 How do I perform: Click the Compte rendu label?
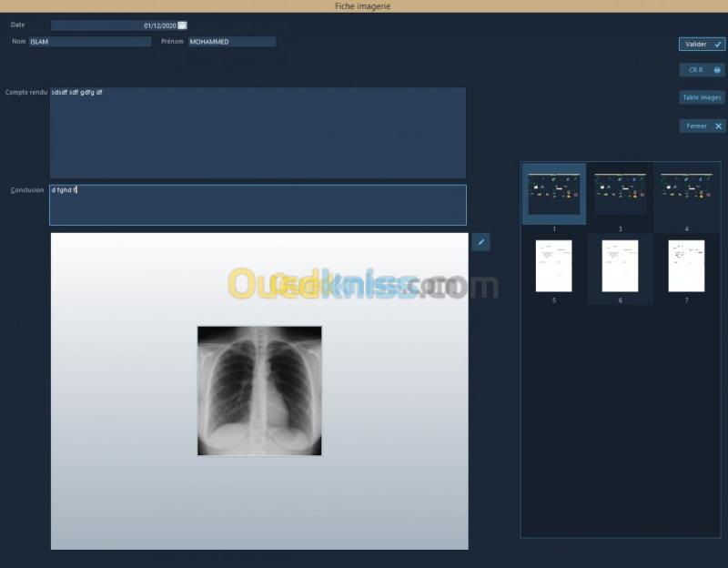pyautogui.click(x=26, y=93)
